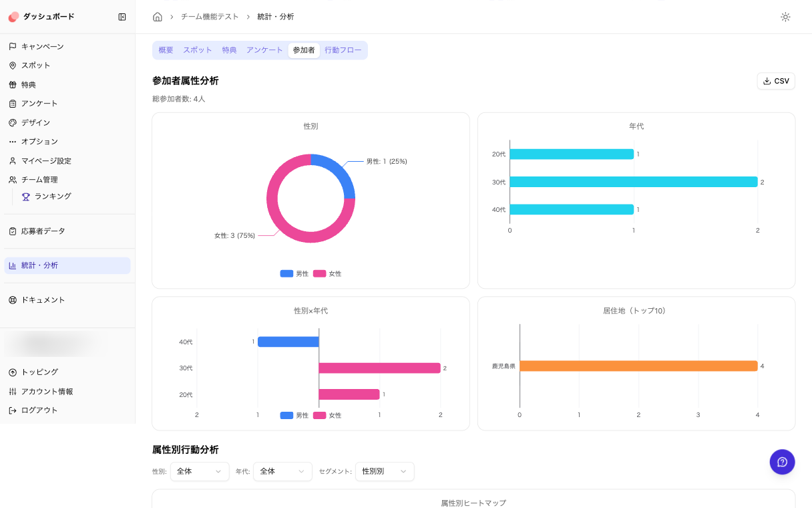The height and width of the screenshot is (508, 812).
Task: Collapse the sidebar with the panel icon
Action: click(122, 17)
